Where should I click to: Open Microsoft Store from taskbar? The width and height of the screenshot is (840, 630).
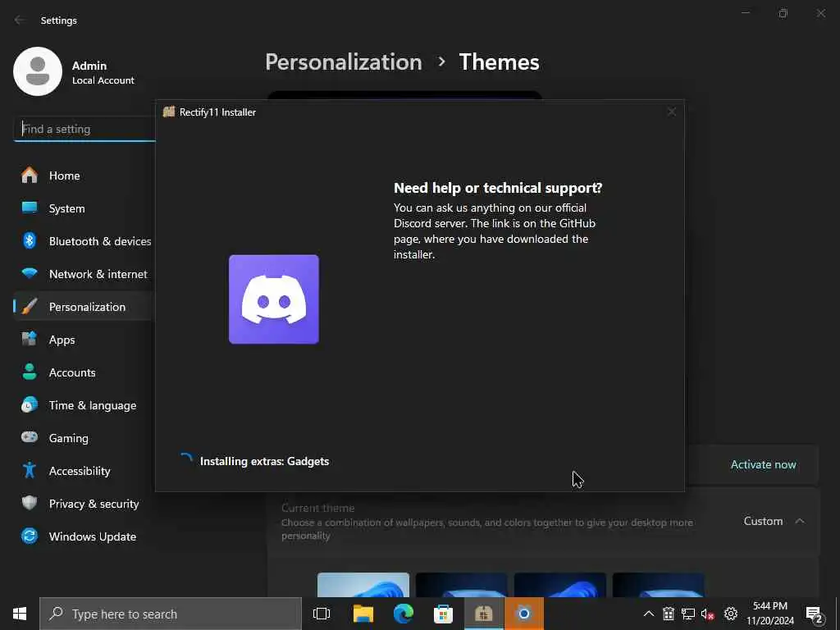(443, 614)
